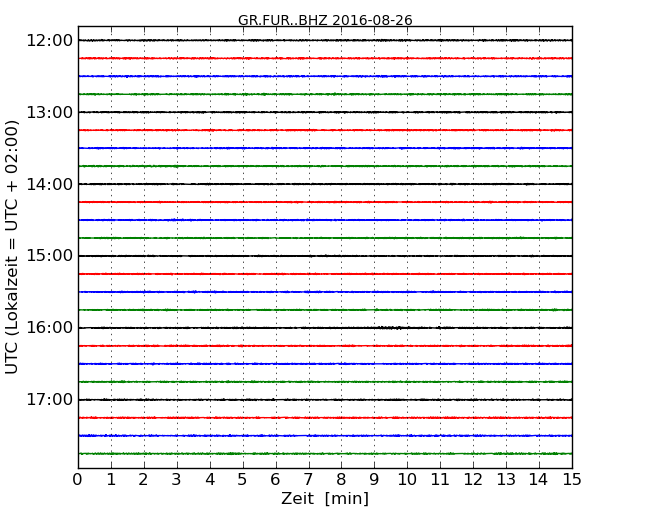The image size is (650, 520).
Task: Pick the x-axis tick label 11
Action: point(440,480)
